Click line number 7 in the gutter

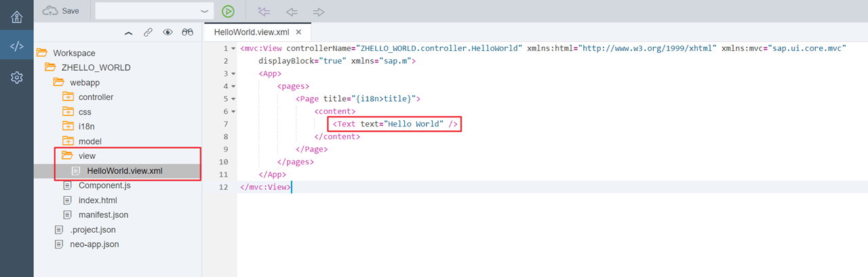pos(225,124)
